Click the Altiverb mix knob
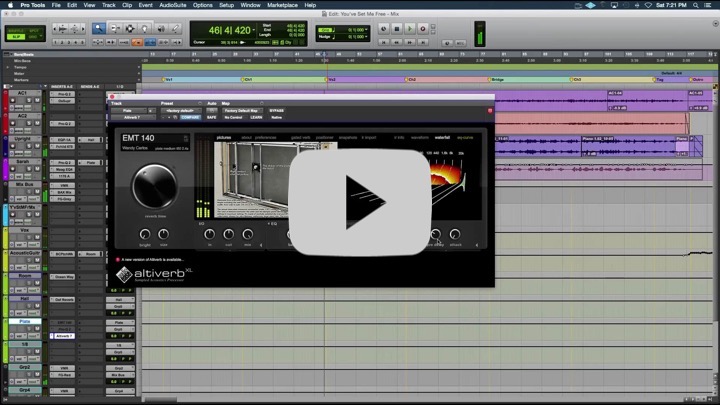 point(248,235)
